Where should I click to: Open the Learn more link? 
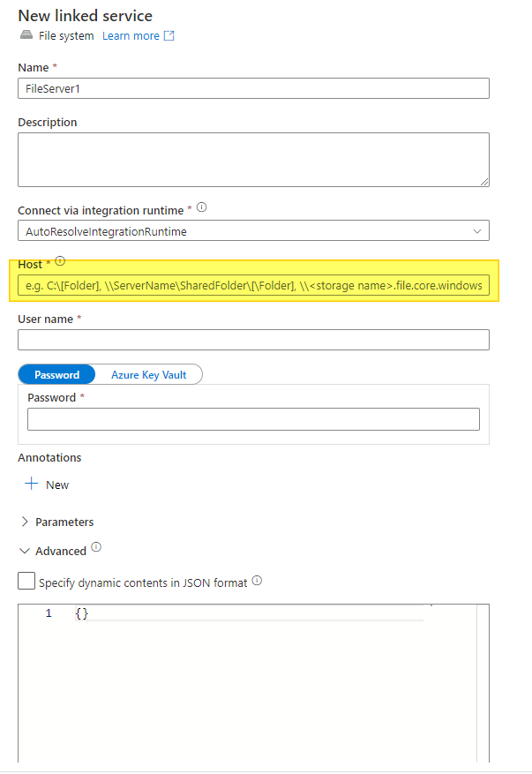129,35
